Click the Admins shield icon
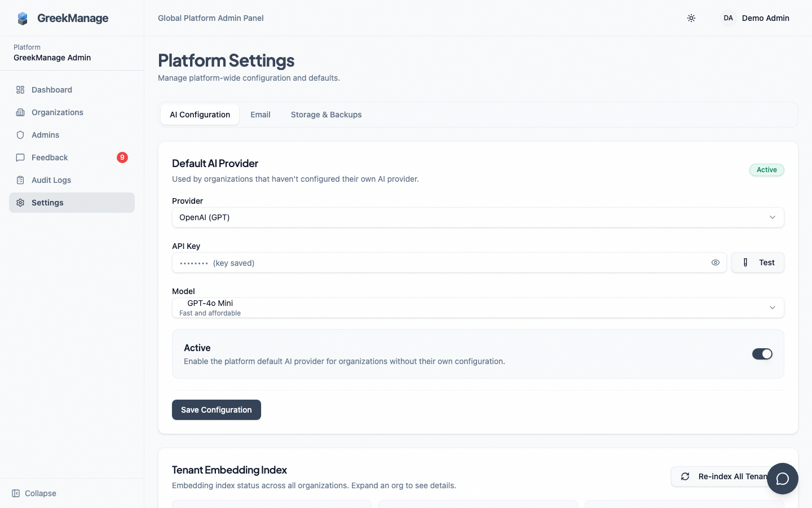Viewport: 812px width, 508px height. click(20, 135)
